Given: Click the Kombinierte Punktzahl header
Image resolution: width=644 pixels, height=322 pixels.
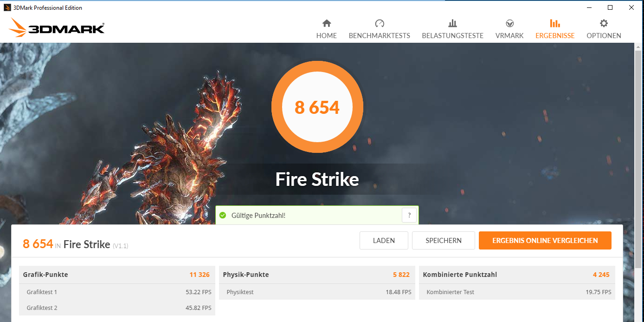Looking at the screenshot, I should pyautogui.click(x=517, y=275).
